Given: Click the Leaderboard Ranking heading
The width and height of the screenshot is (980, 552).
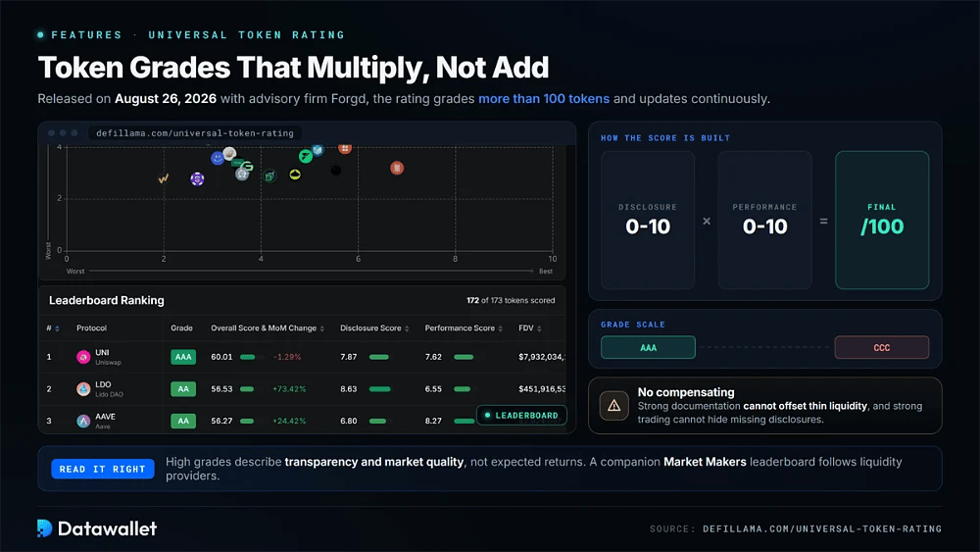Looking at the screenshot, I should (x=106, y=300).
